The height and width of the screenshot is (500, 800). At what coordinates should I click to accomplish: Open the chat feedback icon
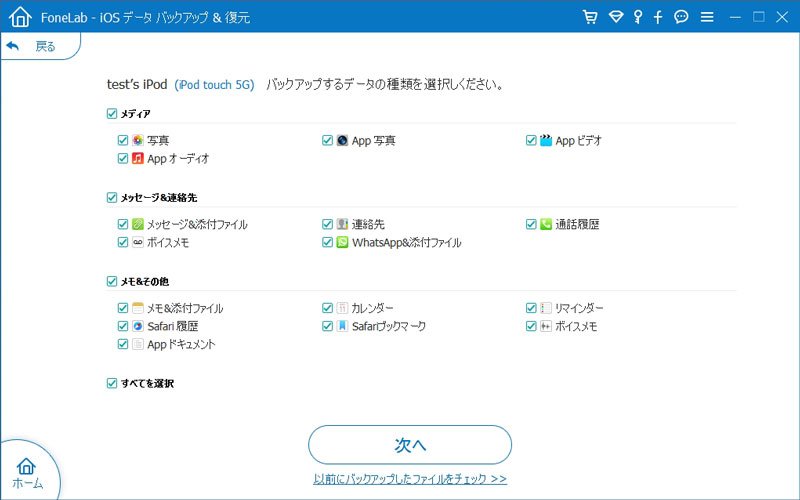click(681, 17)
